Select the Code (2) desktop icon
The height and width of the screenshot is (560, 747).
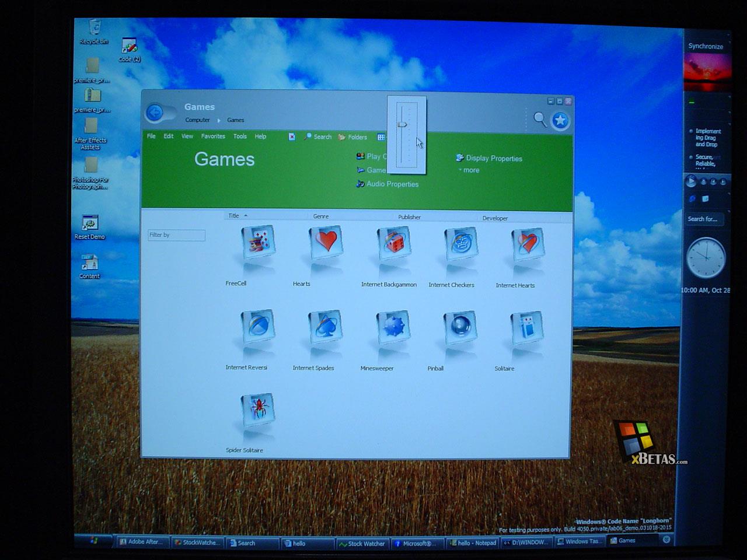[x=129, y=50]
